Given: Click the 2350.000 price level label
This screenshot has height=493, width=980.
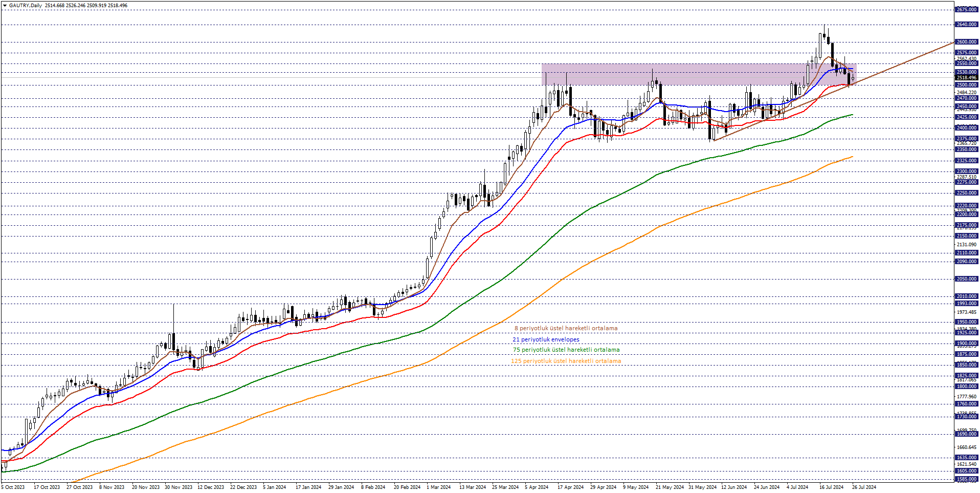Looking at the screenshot, I should tap(966, 149).
